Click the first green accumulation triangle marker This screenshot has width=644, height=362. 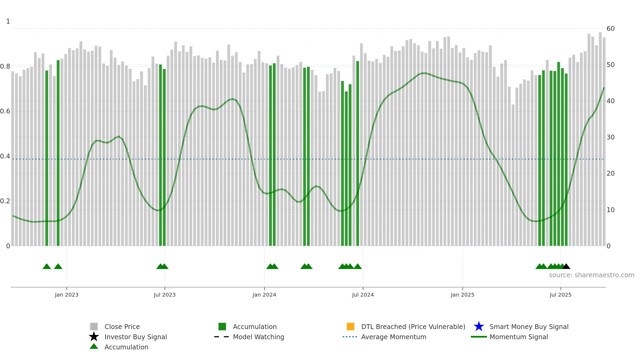coord(47,266)
